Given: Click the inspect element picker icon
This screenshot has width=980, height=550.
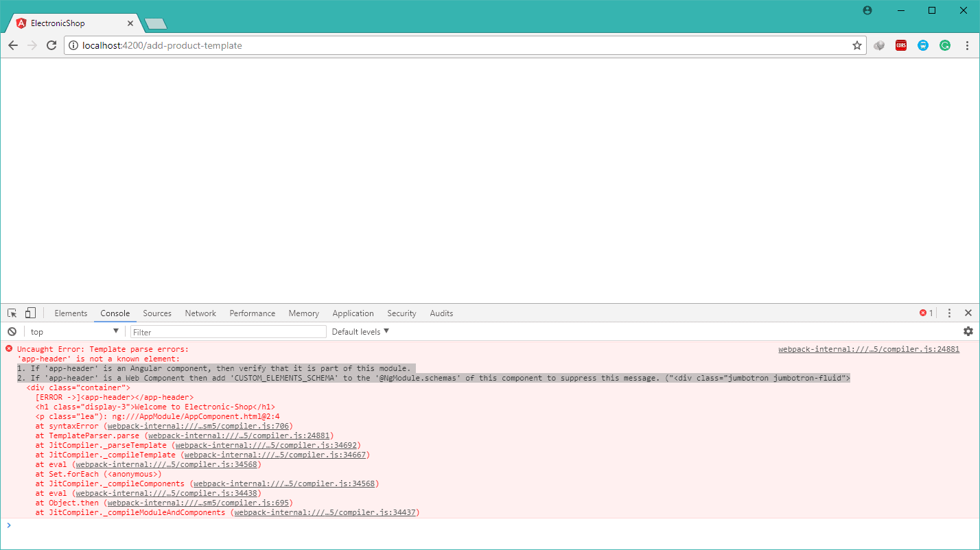Looking at the screenshot, I should 12,313.
